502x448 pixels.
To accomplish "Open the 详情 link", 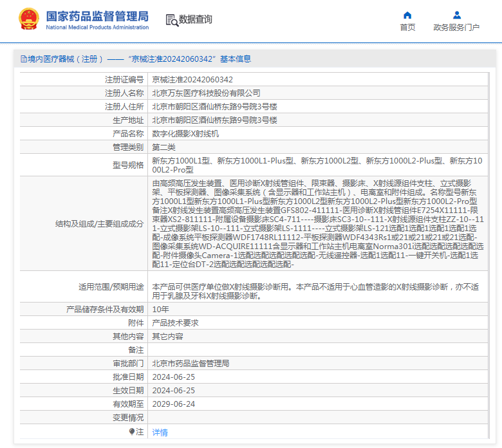I will pyautogui.click(x=160, y=433).
